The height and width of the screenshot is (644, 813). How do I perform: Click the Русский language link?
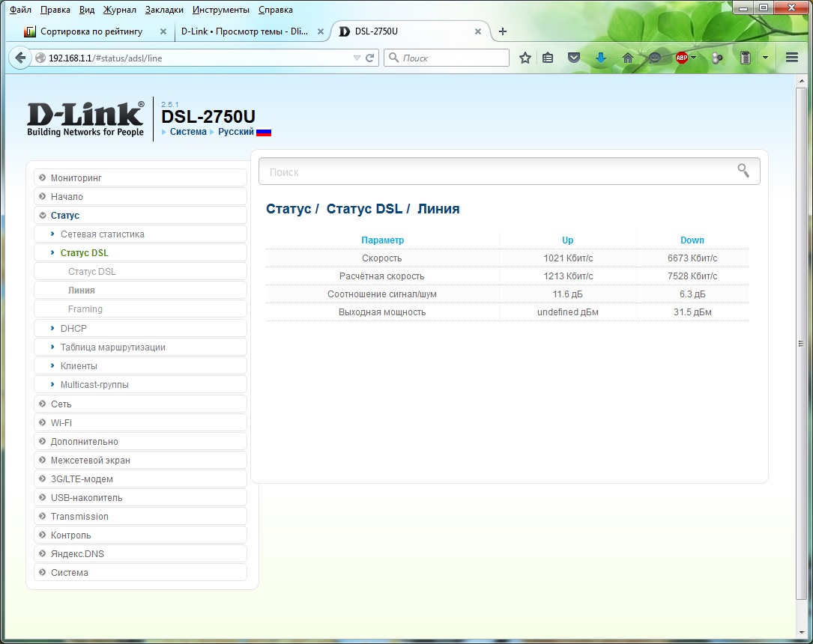tap(236, 132)
